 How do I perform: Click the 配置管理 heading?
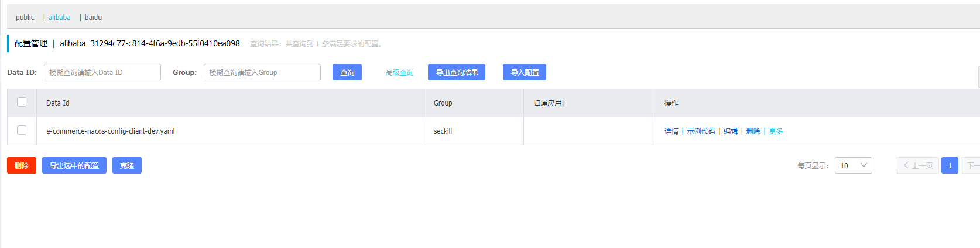[x=31, y=43]
